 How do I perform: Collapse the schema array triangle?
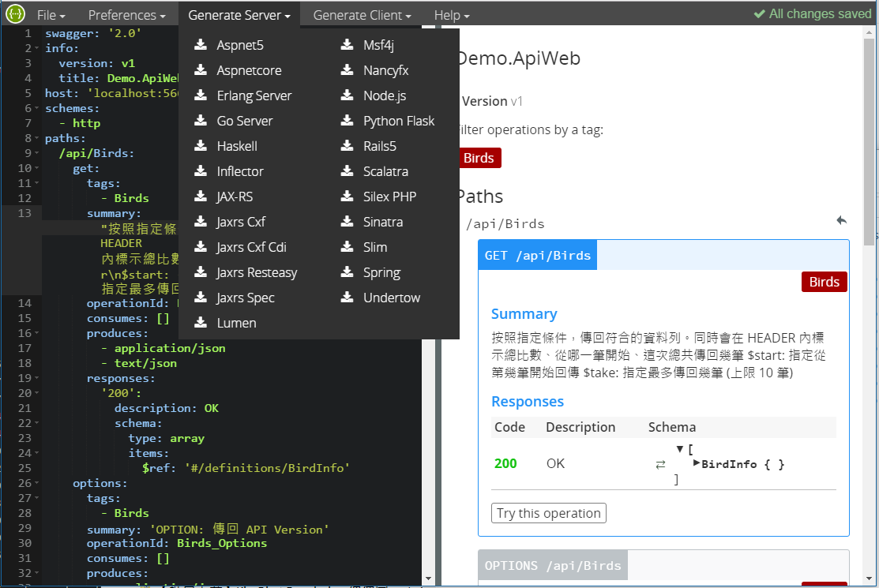tap(680, 449)
